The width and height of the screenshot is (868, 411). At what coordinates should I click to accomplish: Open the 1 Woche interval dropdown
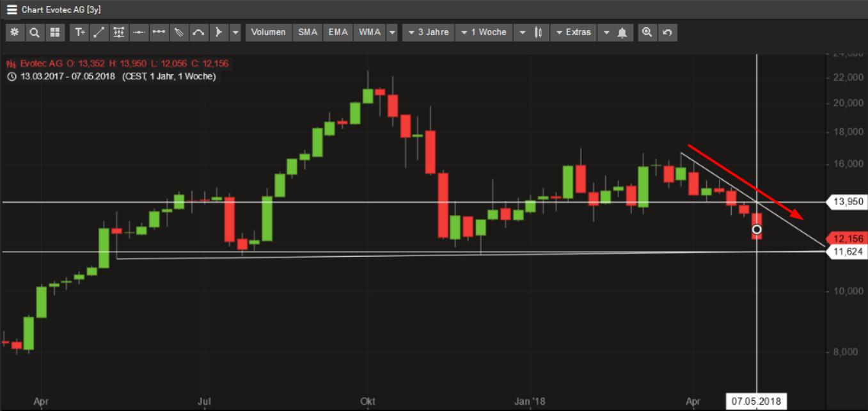click(x=483, y=33)
